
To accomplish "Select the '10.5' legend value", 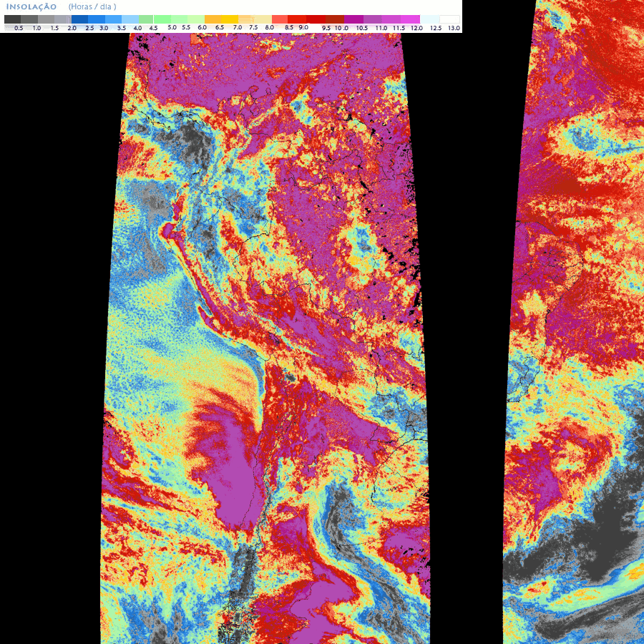I will (362, 29).
